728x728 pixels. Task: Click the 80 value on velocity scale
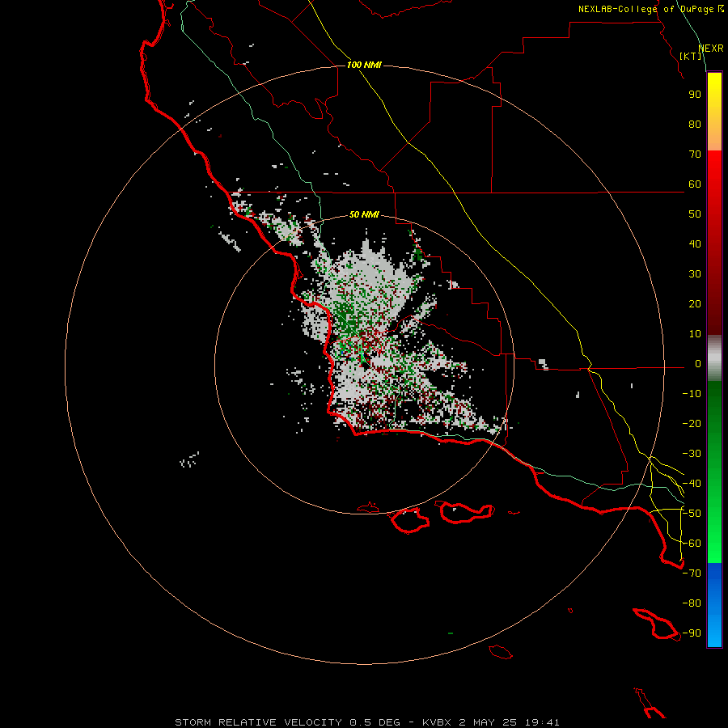tap(695, 125)
